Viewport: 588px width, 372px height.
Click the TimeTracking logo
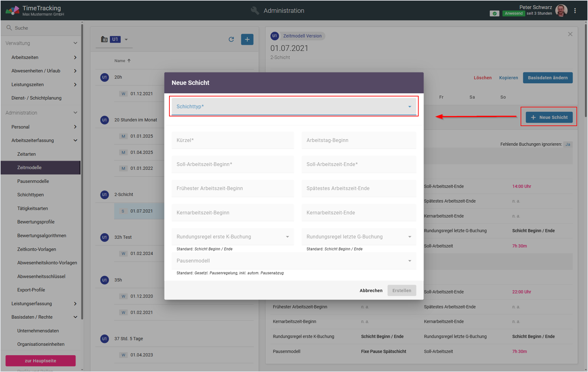[12, 10]
